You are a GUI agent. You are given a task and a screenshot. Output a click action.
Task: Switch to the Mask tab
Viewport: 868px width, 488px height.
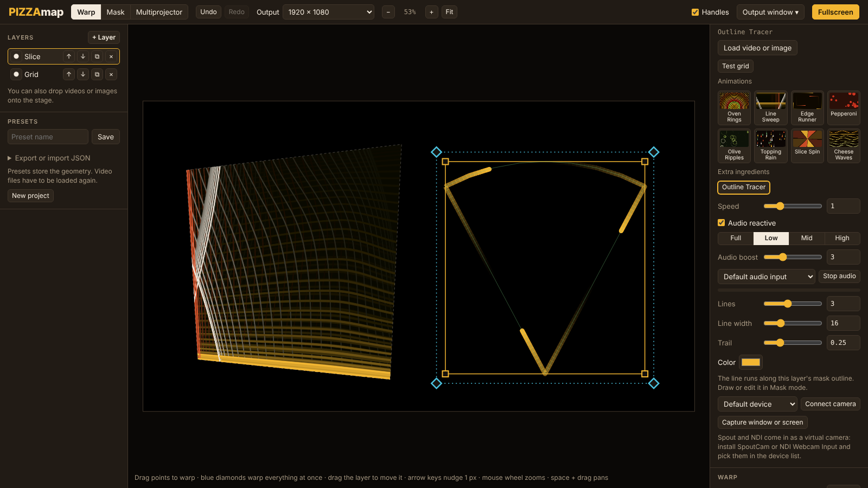tap(116, 12)
